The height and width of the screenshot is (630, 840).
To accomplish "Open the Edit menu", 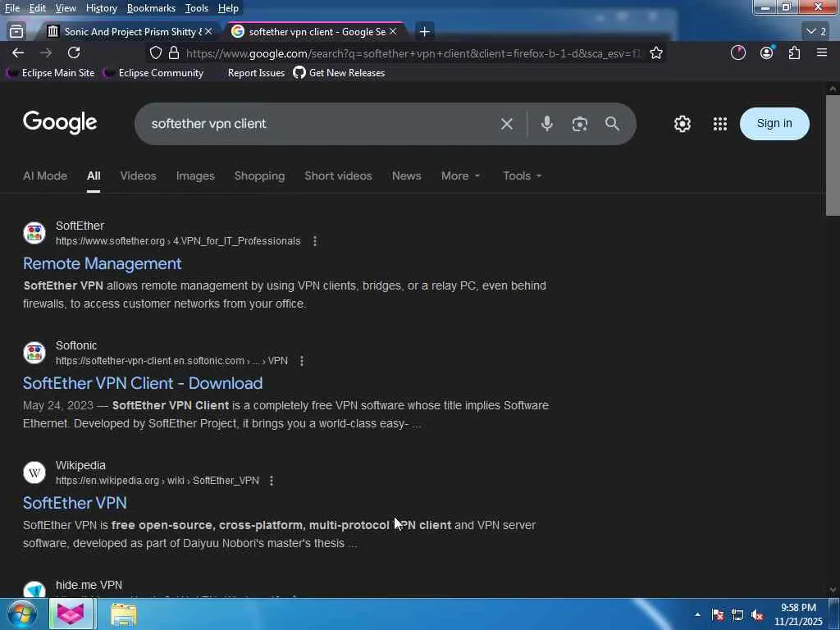I will pos(38,8).
